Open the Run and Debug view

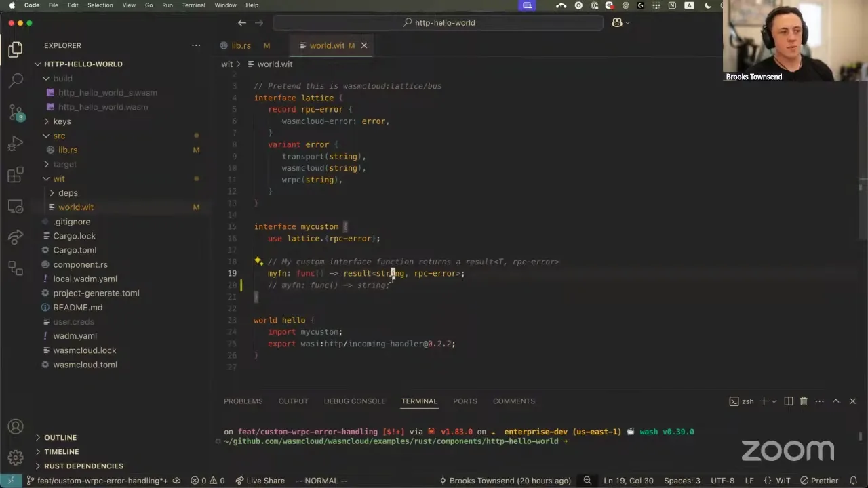pyautogui.click(x=16, y=144)
